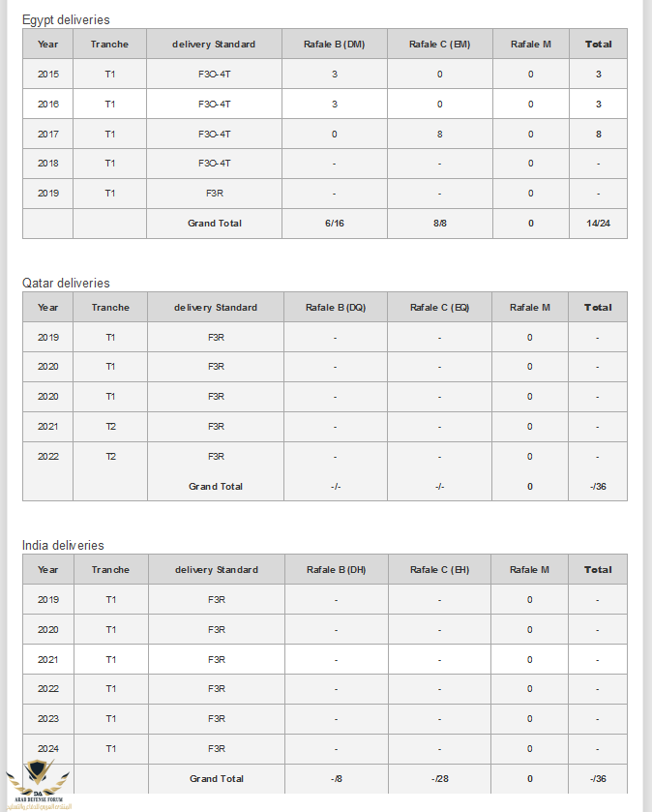This screenshot has width=652, height=812.
Task: Select the 2024 year cell in India table
Action: (47, 748)
